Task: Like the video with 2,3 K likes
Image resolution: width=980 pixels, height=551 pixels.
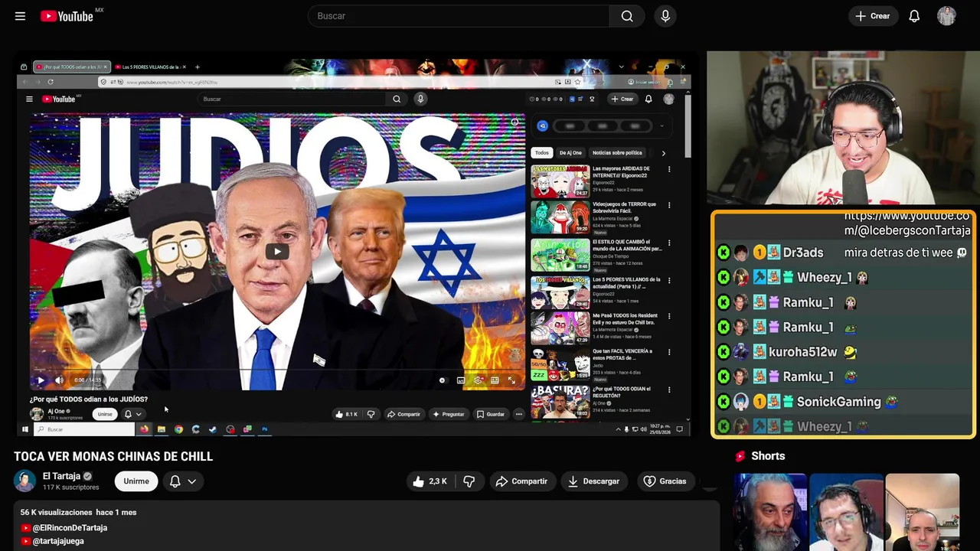Action: click(x=429, y=481)
